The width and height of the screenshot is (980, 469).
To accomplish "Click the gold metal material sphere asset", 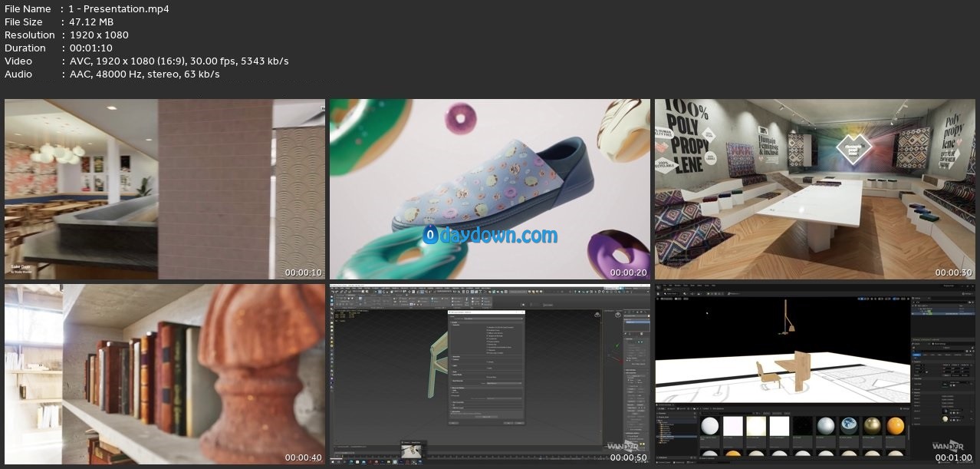I will tap(872, 427).
